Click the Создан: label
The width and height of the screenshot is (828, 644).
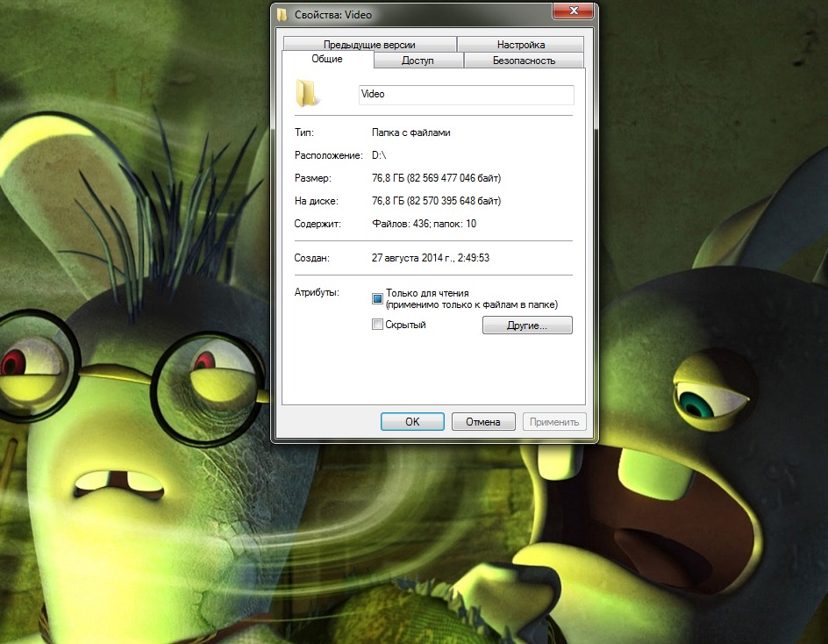[x=312, y=258]
